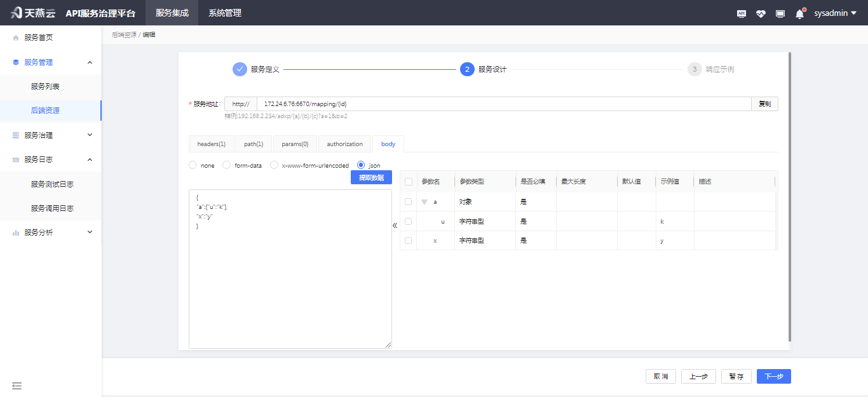Click the 下一步 next step button

(x=774, y=377)
